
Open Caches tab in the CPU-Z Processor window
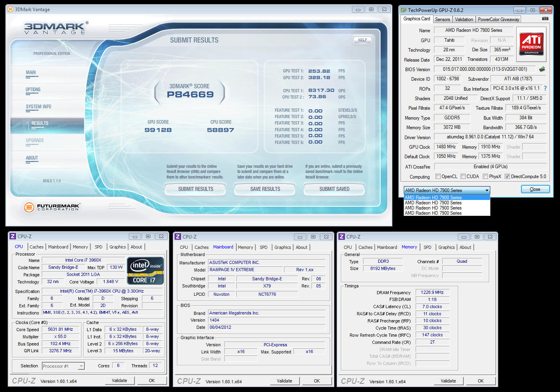pyautogui.click(x=37, y=247)
